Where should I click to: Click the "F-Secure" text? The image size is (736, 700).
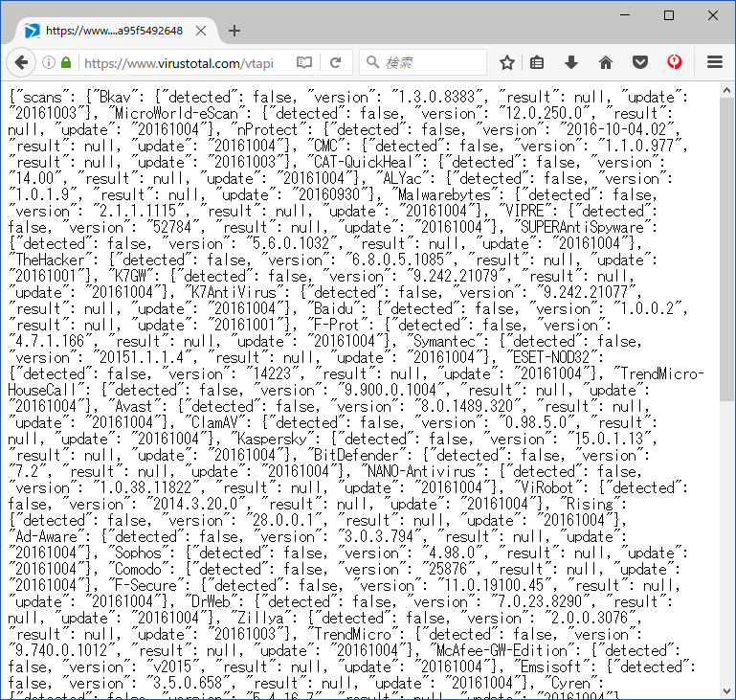(146, 585)
